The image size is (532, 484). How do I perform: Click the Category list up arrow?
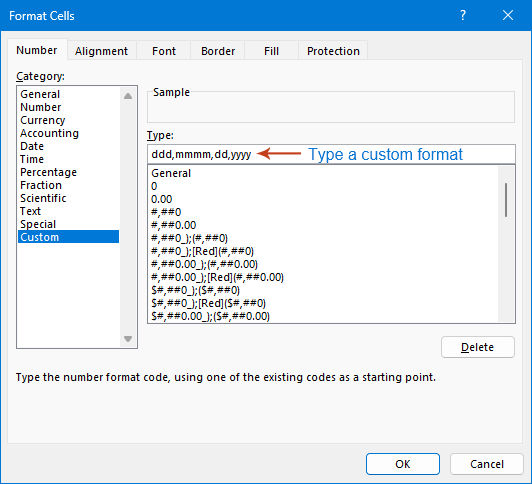[x=128, y=96]
